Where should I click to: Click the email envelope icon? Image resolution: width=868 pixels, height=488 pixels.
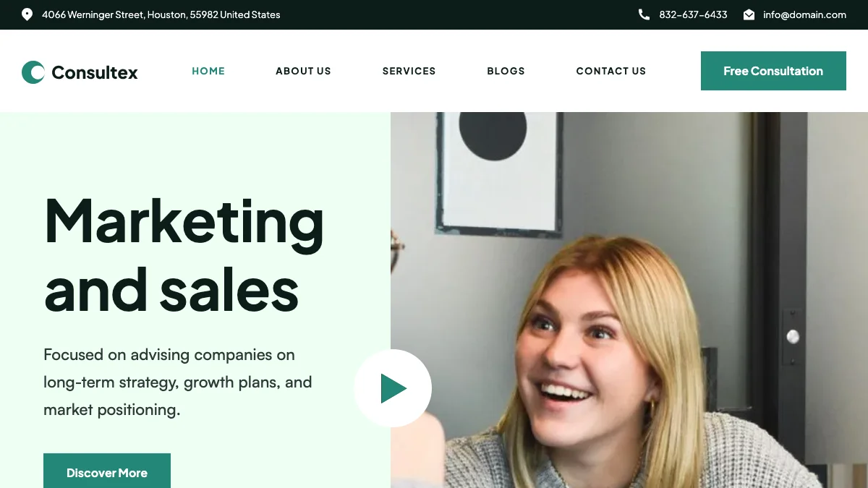tap(749, 14)
